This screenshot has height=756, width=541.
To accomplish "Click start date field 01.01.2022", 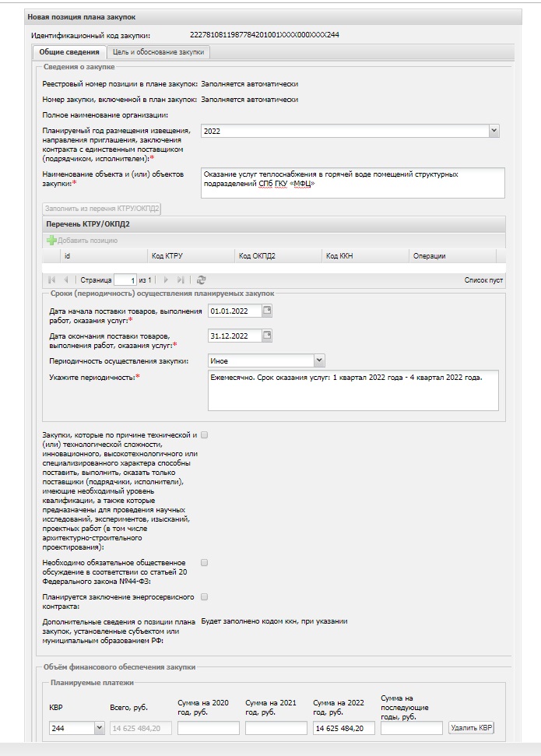I will click(x=235, y=311).
